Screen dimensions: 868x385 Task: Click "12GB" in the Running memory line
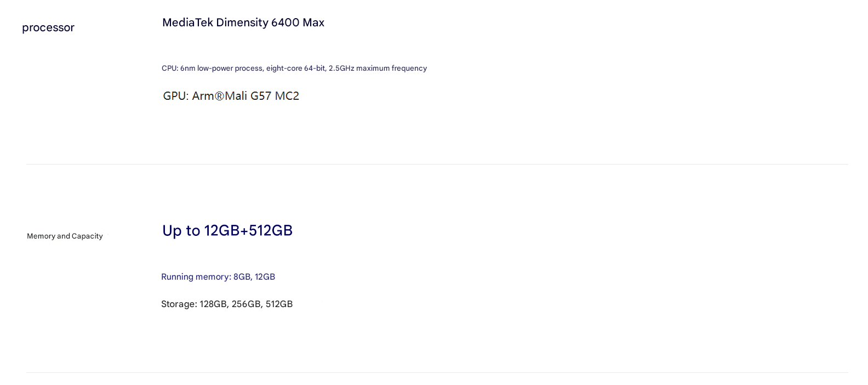click(x=265, y=277)
